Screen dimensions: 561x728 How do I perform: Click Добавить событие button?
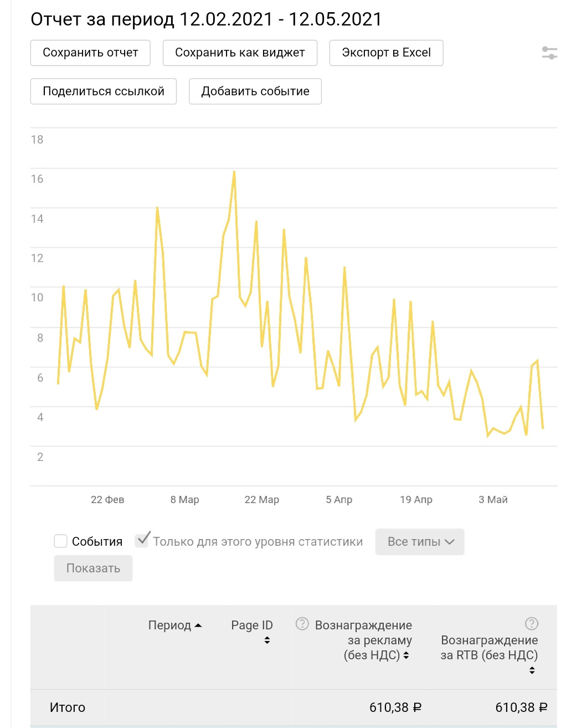255,91
